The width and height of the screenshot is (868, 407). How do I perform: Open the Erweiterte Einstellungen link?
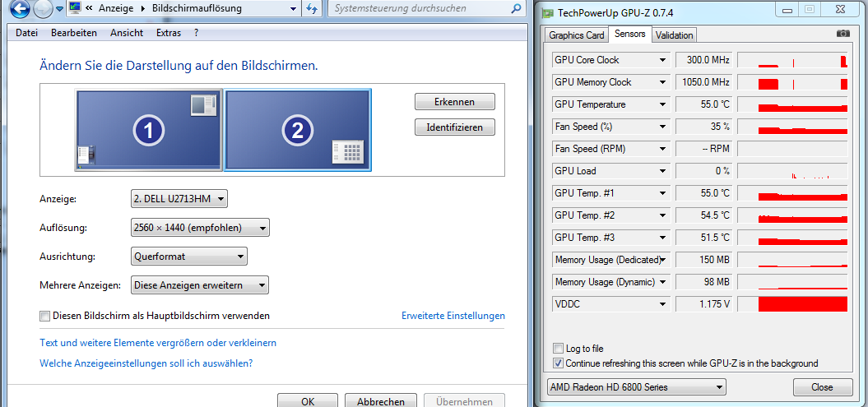click(453, 316)
